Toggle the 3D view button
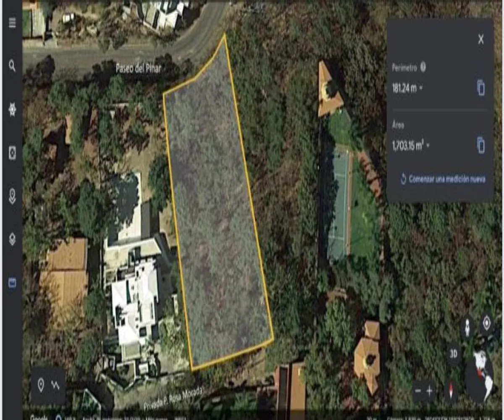Viewport: 504px width, 420px height. tap(453, 354)
